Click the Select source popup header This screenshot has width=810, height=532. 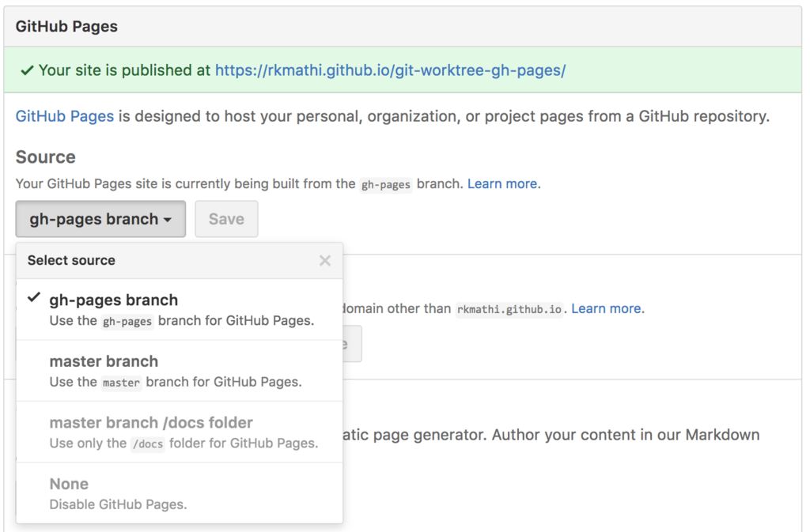[71, 260]
